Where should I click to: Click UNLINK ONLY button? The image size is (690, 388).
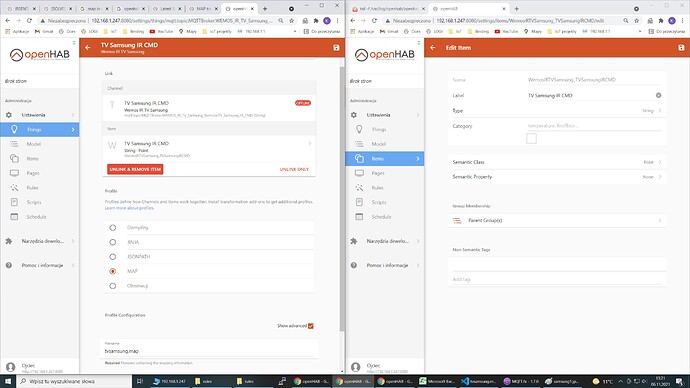(294, 169)
